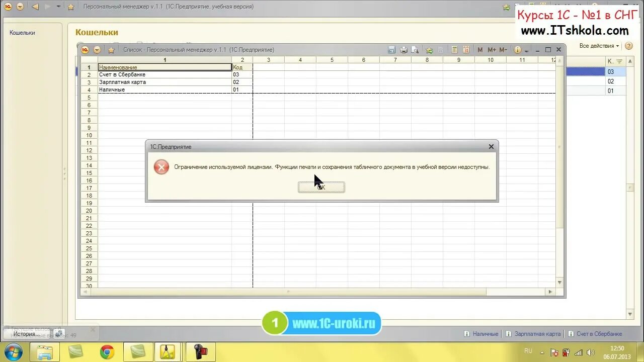The image size is (644, 362).
Task: Select the cell Зарплатная карта
Action: (165, 82)
